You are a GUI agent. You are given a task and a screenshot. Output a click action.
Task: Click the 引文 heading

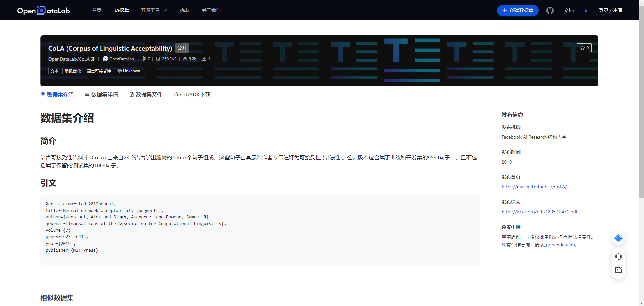(48, 183)
